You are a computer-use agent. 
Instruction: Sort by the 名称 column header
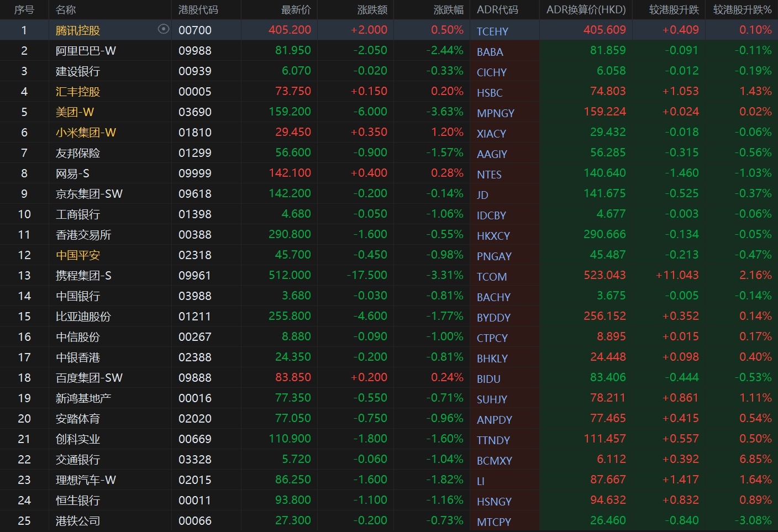click(66, 10)
